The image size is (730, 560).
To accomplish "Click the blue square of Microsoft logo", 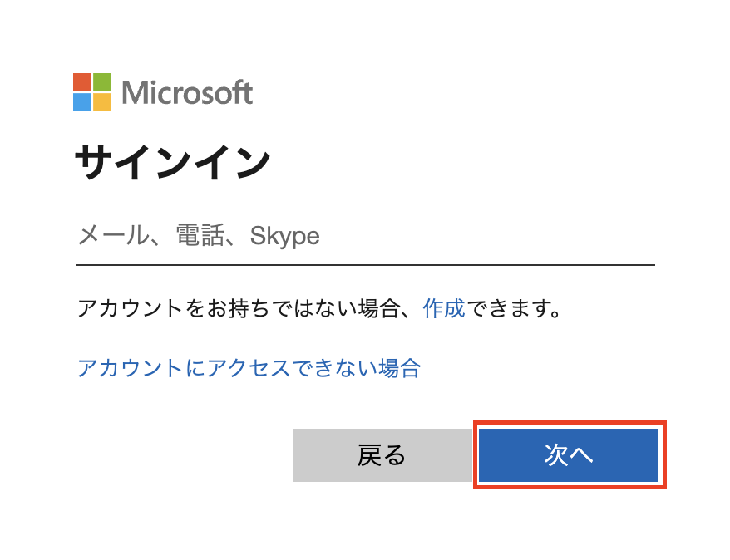I will [x=82, y=102].
